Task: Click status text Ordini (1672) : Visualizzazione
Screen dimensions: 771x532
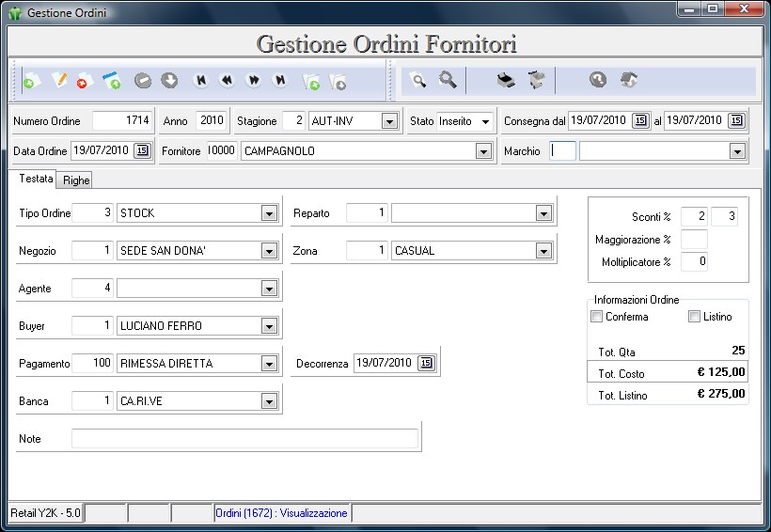Action: (x=281, y=513)
